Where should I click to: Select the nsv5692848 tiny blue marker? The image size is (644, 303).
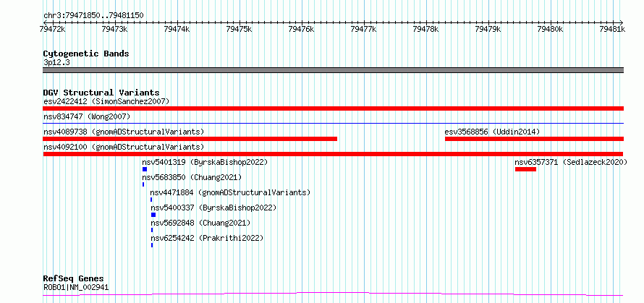click(x=152, y=230)
